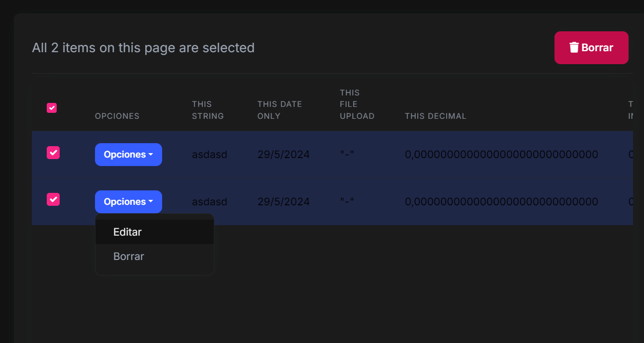Viewport: 644px width, 343px height.
Task: Sort by the THIS STRING column header
Action: click(208, 110)
